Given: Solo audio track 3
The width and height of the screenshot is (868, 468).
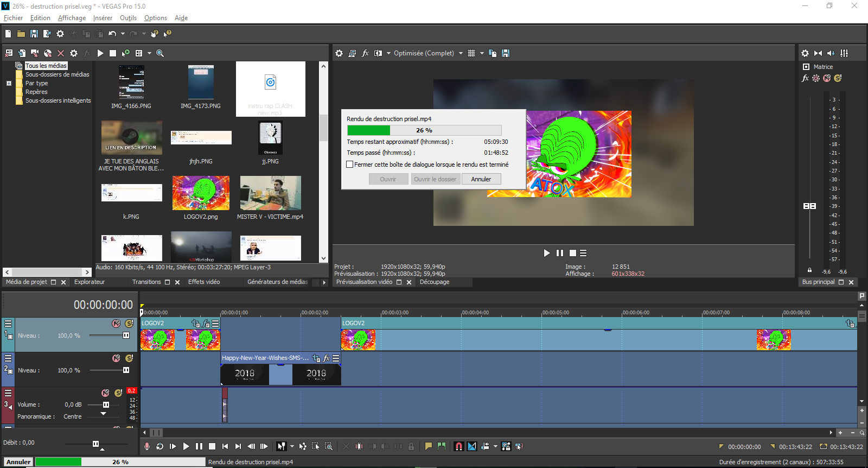Looking at the screenshot, I should coord(118,393).
